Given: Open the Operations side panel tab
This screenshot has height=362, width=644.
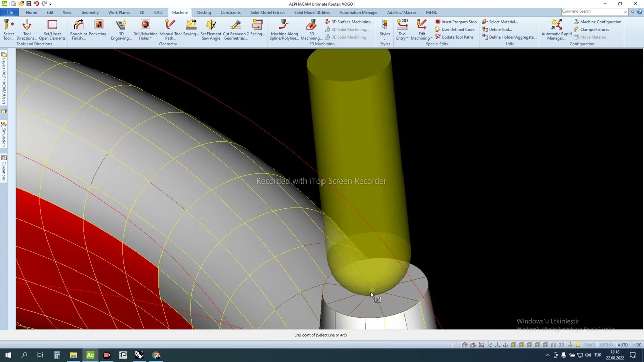Looking at the screenshot, I should point(4,168).
